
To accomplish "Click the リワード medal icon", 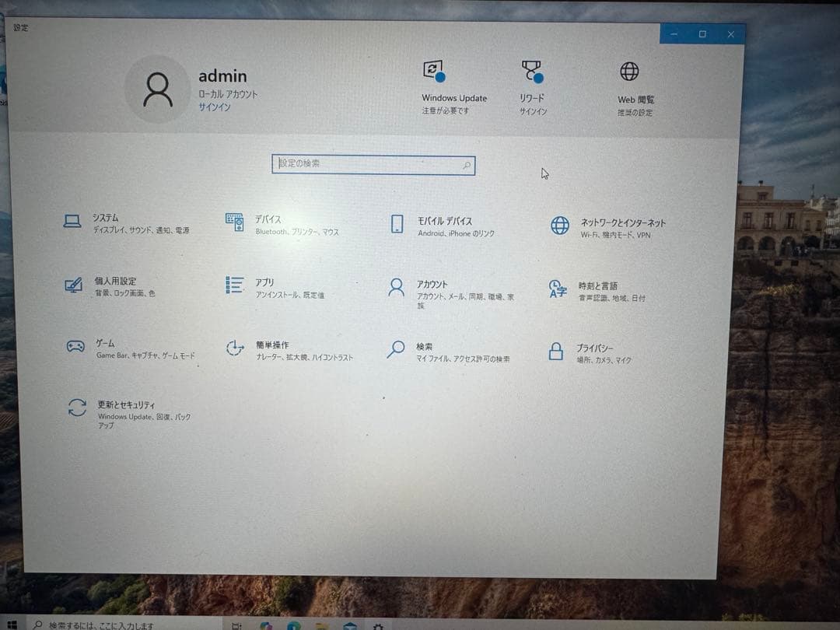I will pos(532,72).
